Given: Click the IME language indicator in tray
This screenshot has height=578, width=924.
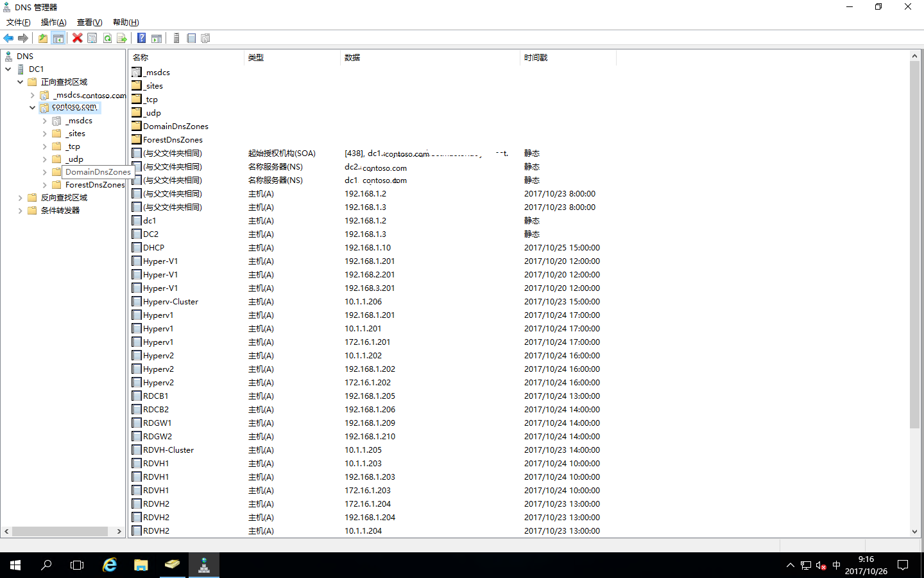Looking at the screenshot, I should [836, 565].
